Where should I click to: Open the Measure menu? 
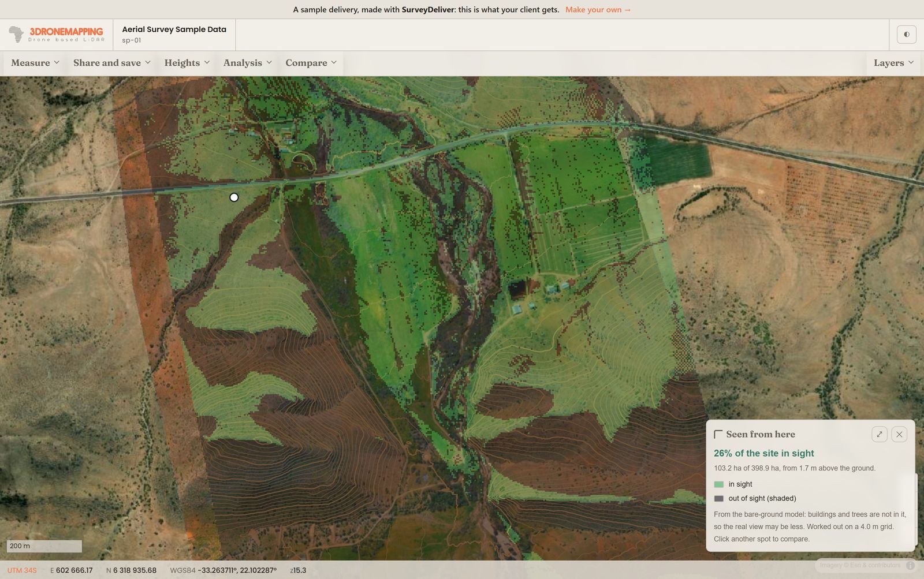coord(35,63)
